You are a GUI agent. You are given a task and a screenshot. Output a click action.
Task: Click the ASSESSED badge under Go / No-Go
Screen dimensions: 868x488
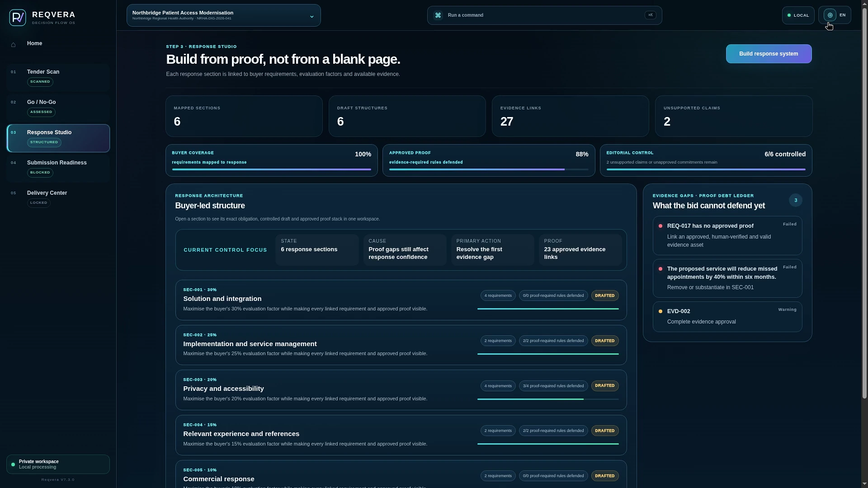coord(41,112)
